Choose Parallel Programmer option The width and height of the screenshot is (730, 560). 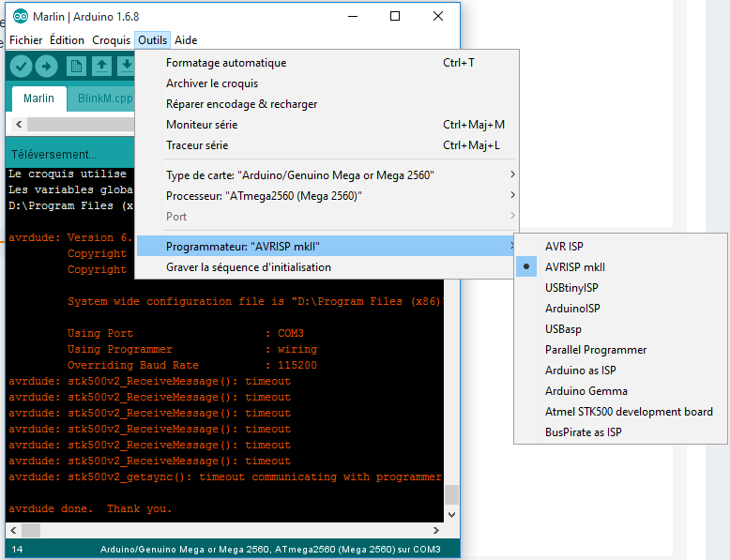(621, 350)
